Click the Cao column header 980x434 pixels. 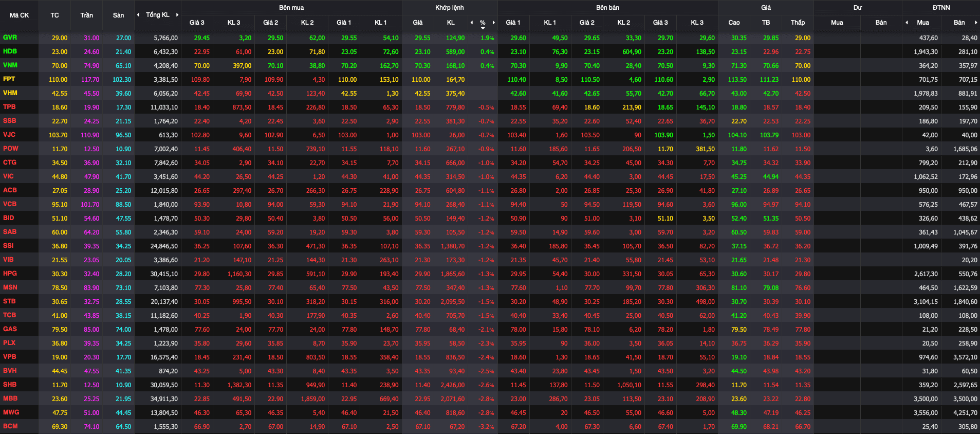click(734, 23)
